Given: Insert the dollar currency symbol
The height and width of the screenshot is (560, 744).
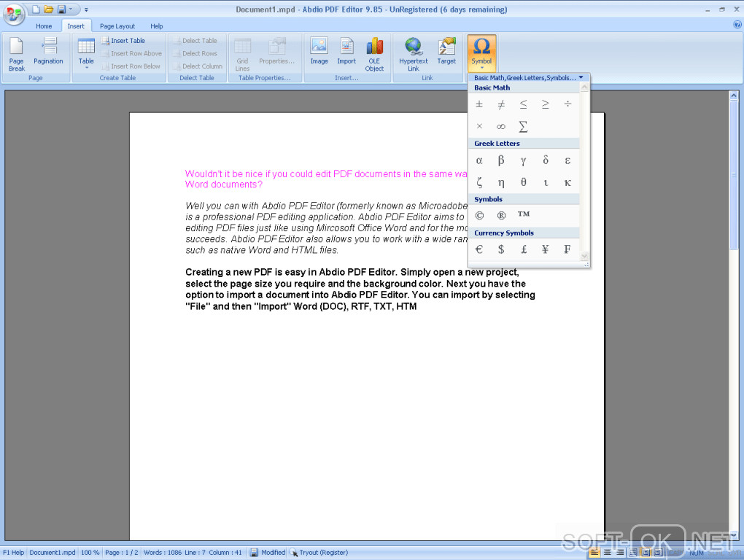Looking at the screenshot, I should click(x=501, y=249).
